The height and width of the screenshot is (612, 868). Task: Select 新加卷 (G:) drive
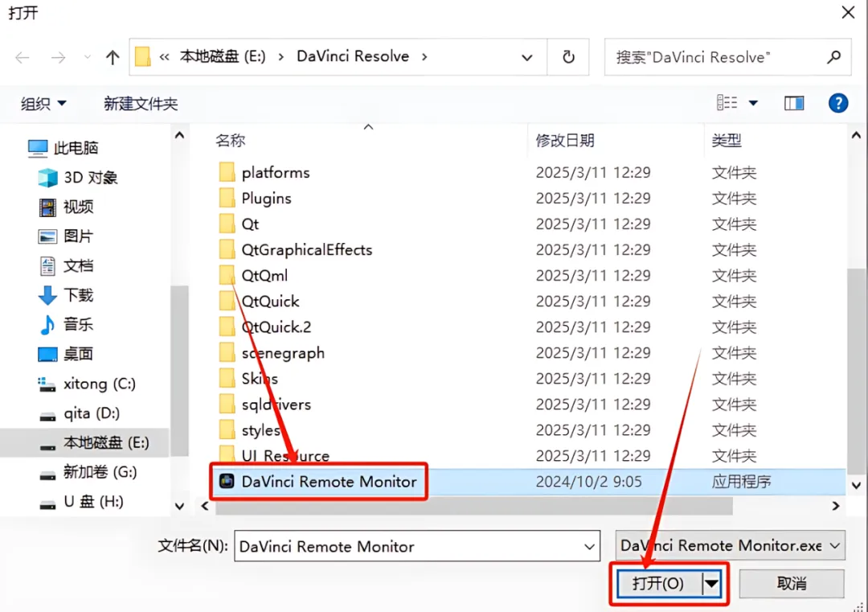click(88, 472)
